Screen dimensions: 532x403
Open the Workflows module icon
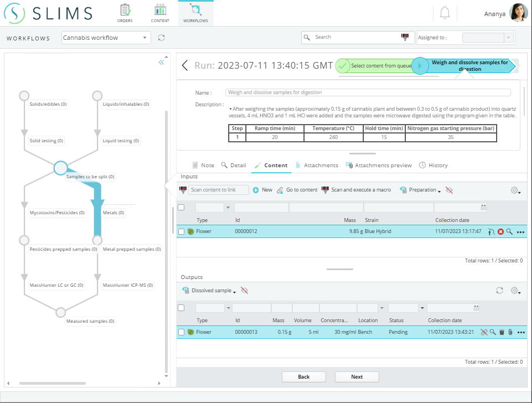click(x=195, y=11)
